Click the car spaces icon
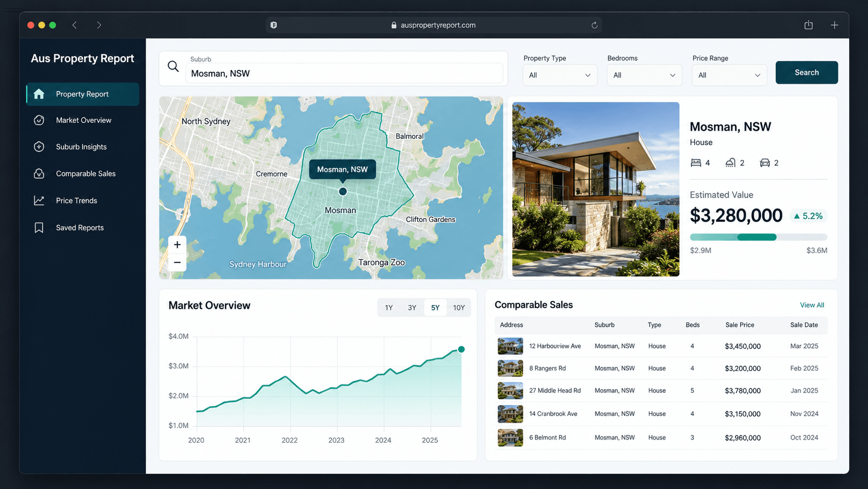Viewport: 868px width, 489px height. pos(765,163)
